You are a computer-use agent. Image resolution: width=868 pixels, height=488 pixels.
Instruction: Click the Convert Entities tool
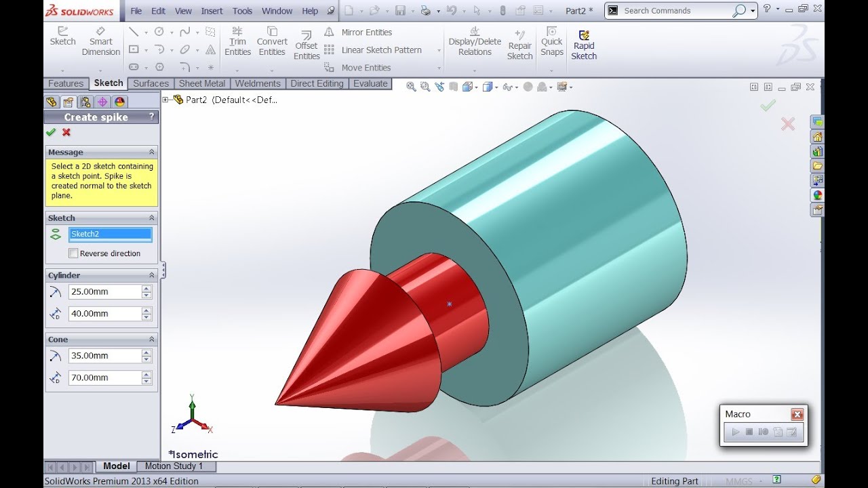pyautogui.click(x=272, y=42)
